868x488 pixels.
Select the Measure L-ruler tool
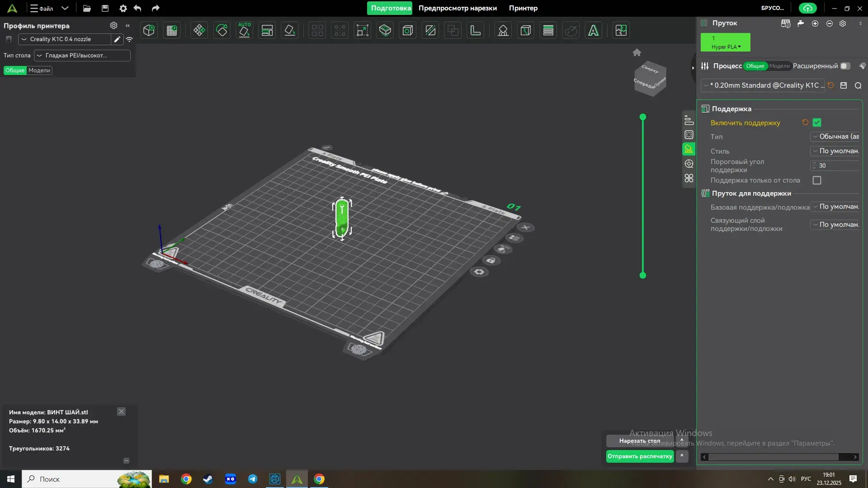point(476,30)
